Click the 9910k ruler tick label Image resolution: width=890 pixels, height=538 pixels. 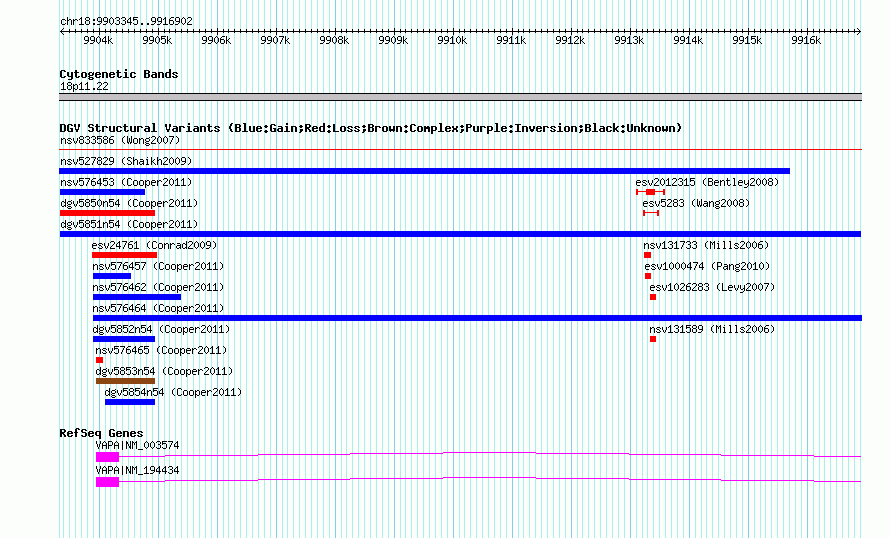click(x=452, y=40)
